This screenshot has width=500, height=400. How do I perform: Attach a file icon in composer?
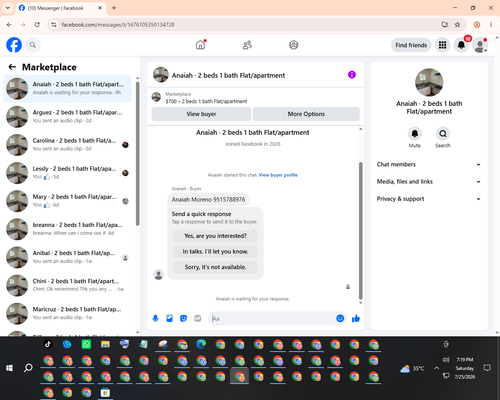pos(169,318)
